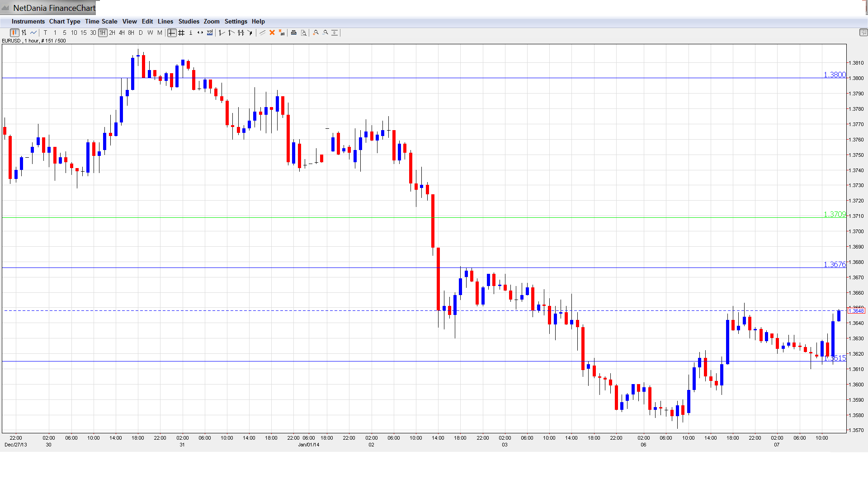Delete selected line with orange X
Screen dimensions: 868x488
coord(272,33)
